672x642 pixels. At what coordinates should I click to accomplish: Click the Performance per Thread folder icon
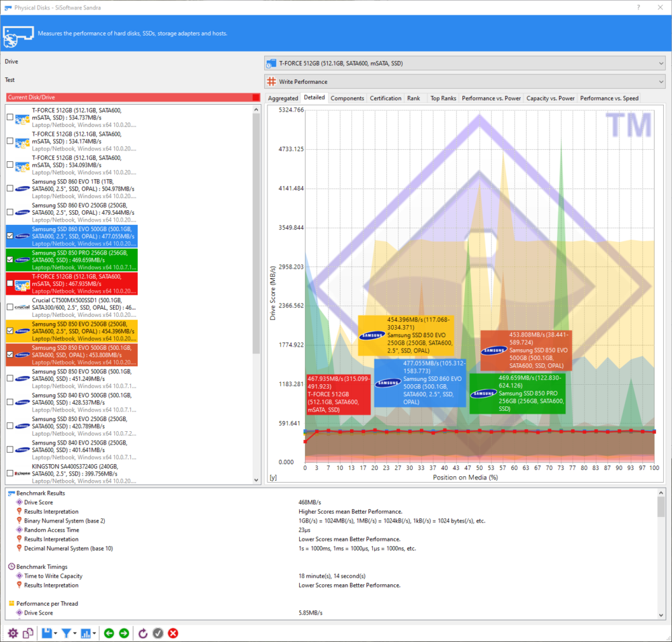tap(11, 604)
